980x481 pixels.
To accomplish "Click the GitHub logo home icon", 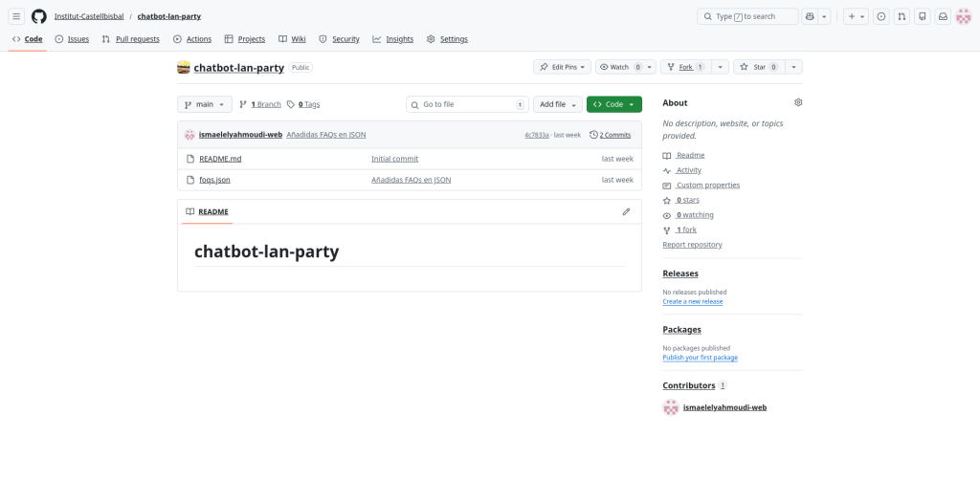I will click(39, 16).
